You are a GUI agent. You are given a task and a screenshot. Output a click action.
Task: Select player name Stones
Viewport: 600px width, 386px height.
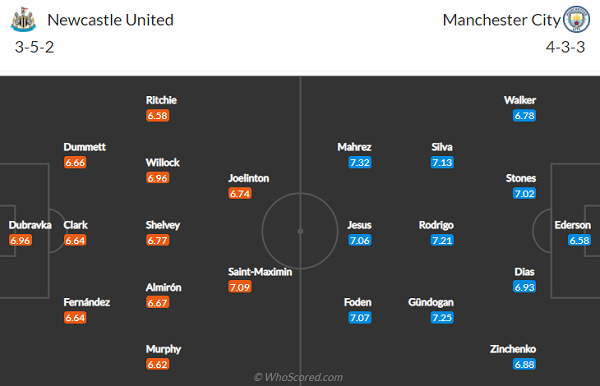[521, 178]
